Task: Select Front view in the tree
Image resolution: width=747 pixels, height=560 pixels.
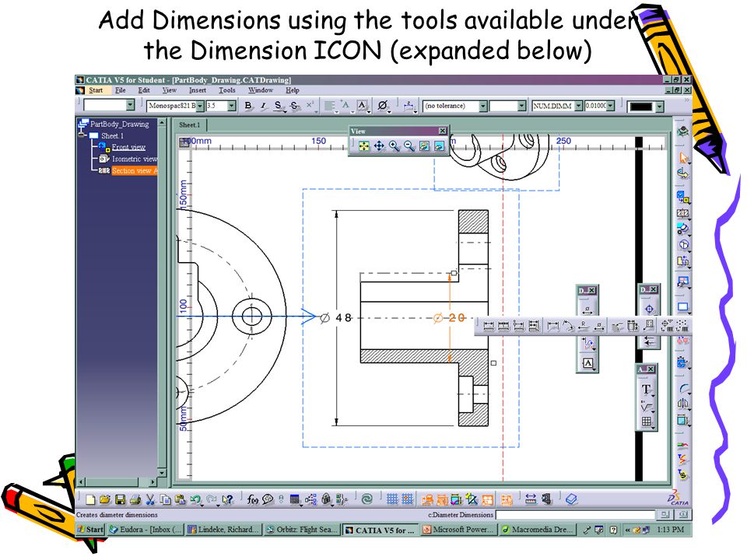Action: tap(128, 147)
